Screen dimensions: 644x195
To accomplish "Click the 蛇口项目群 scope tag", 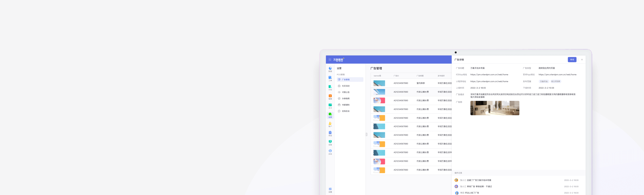I will point(556,81).
